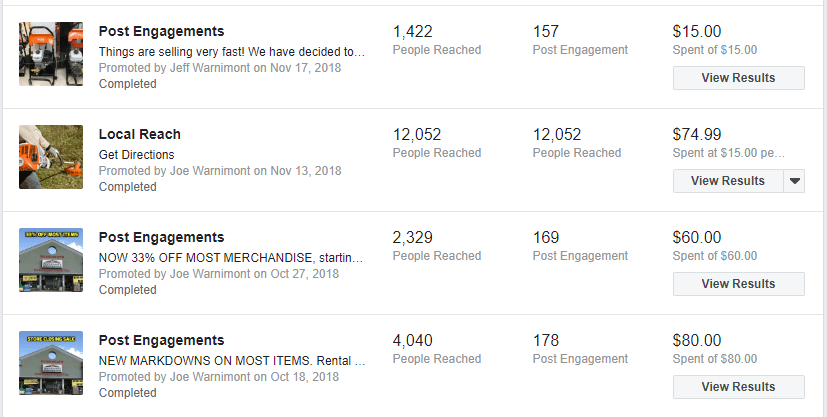This screenshot has height=417, width=827.
Task: Open the Post Engagements title from Nov 17
Action: tap(161, 32)
